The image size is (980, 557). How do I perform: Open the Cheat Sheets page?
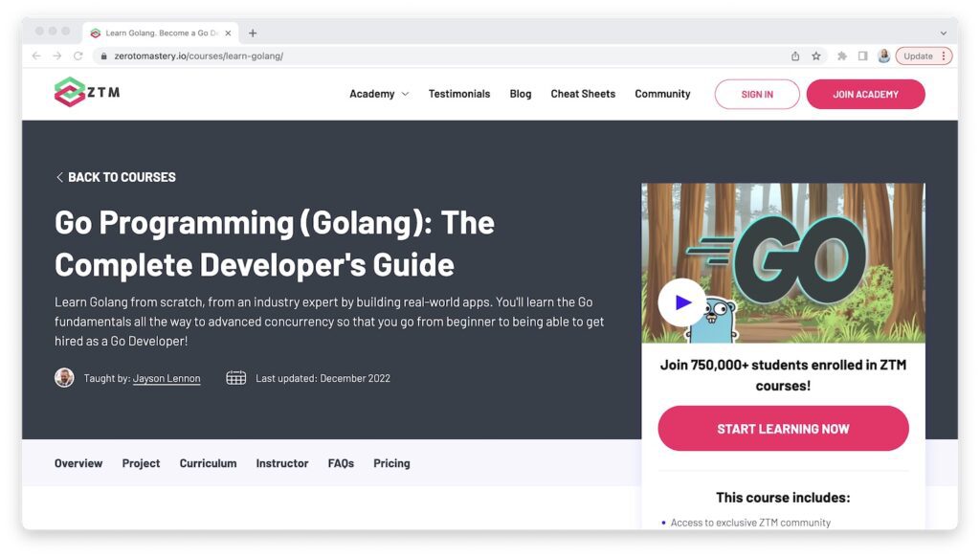[x=583, y=94]
